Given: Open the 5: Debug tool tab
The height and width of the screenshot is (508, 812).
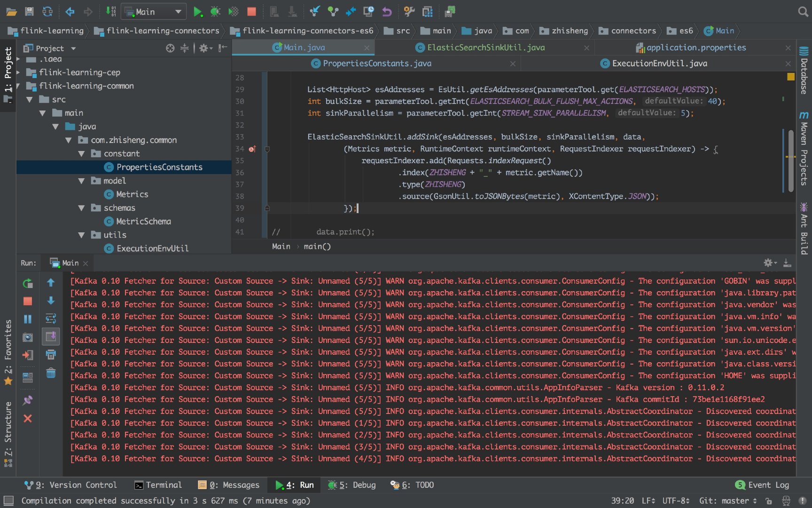Looking at the screenshot, I should [352, 485].
